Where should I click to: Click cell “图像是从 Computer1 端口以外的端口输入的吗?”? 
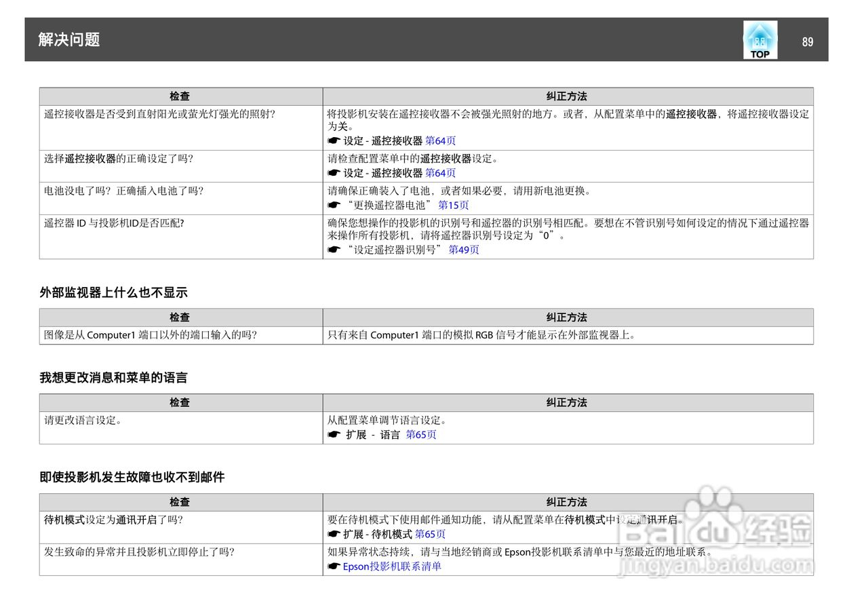[x=181, y=335]
